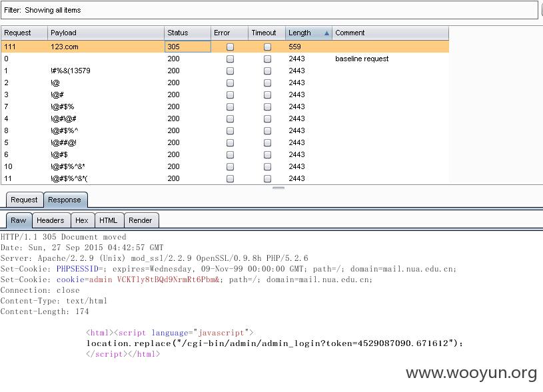Toggle Error checkbox for baseline request row
543x392 pixels.
(230, 59)
